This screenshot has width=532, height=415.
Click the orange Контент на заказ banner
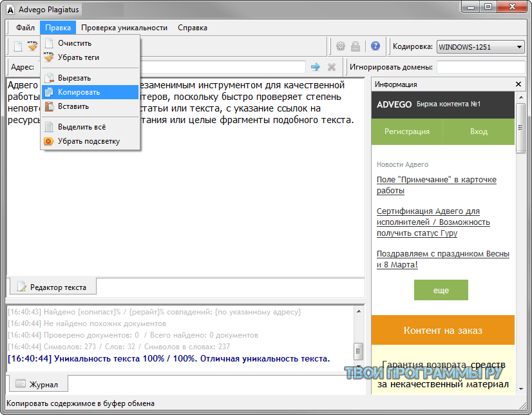pyautogui.click(x=443, y=330)
